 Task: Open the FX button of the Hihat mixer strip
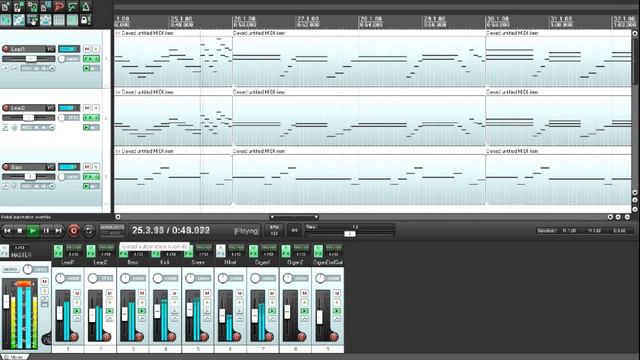[x=220, y=251]
